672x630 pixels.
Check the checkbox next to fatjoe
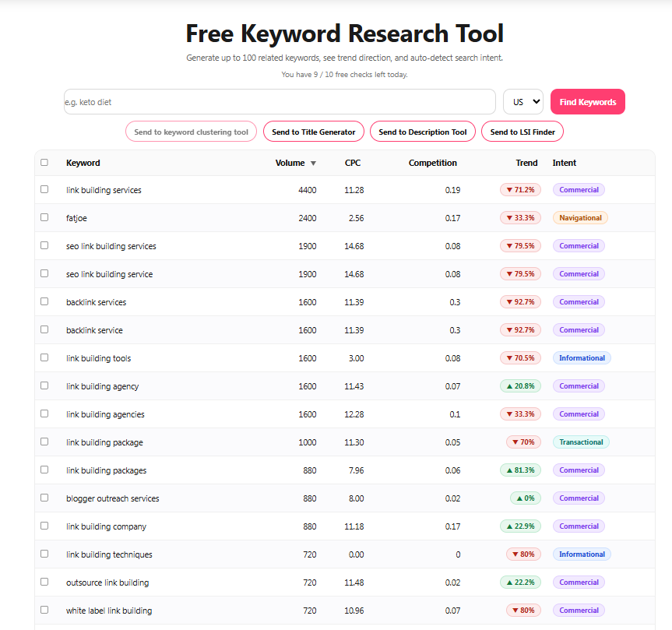pyautogui.click(x=44, y=216)
